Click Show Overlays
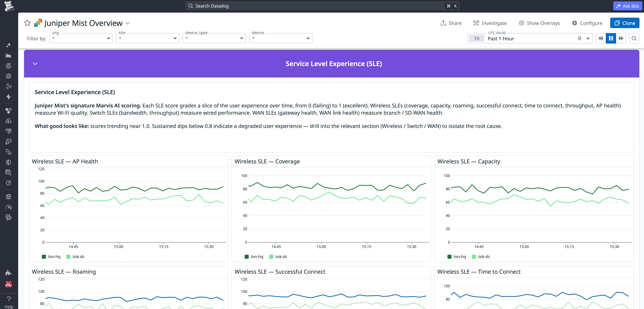This screenshot has width=644, height=309. [539, 23]
